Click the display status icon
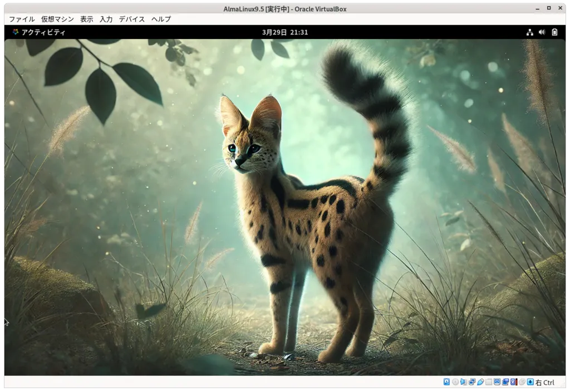 pos(497,383)
